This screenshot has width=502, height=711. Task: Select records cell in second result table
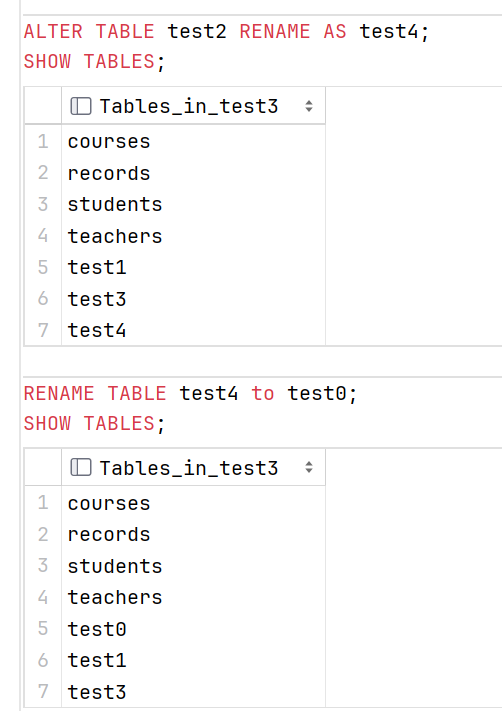[193, 535]
